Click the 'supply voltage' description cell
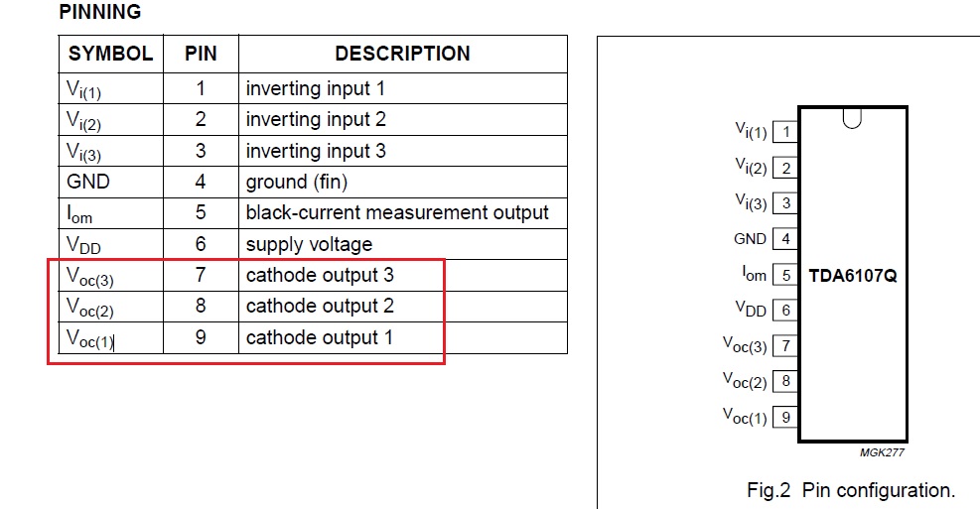 coord(309,244)
